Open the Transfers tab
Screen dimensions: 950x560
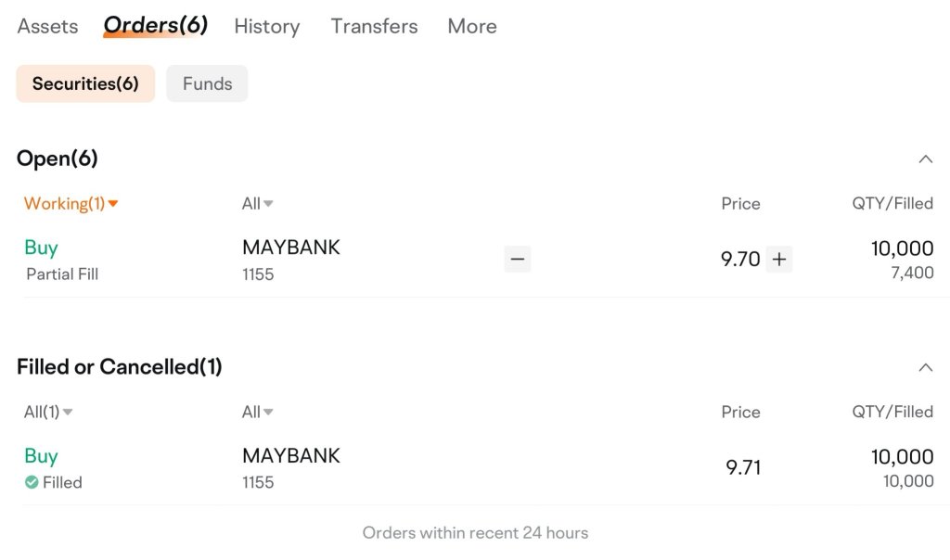point(375,26)
